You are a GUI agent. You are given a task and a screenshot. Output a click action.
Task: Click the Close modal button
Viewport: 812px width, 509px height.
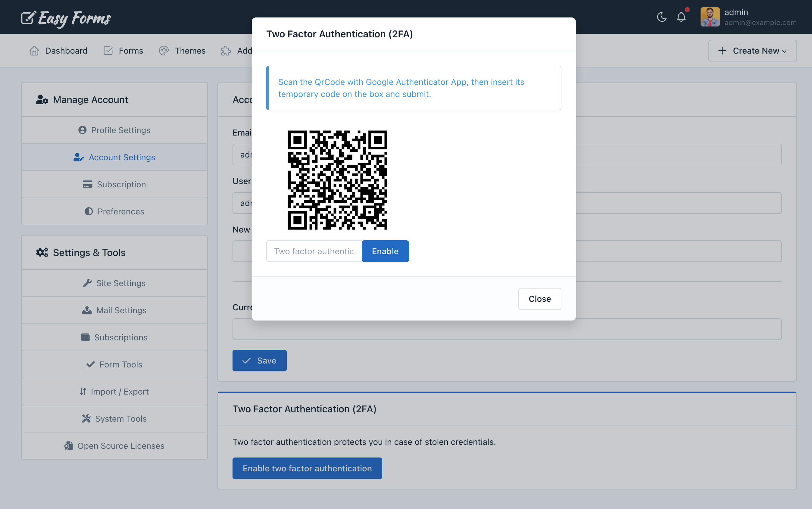tap(539, 298)
